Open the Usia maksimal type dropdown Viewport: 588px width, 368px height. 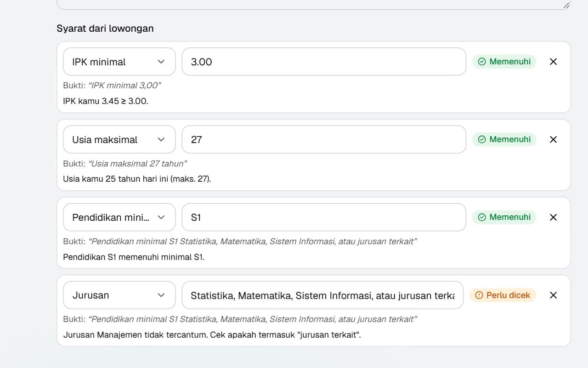(119, 139)
